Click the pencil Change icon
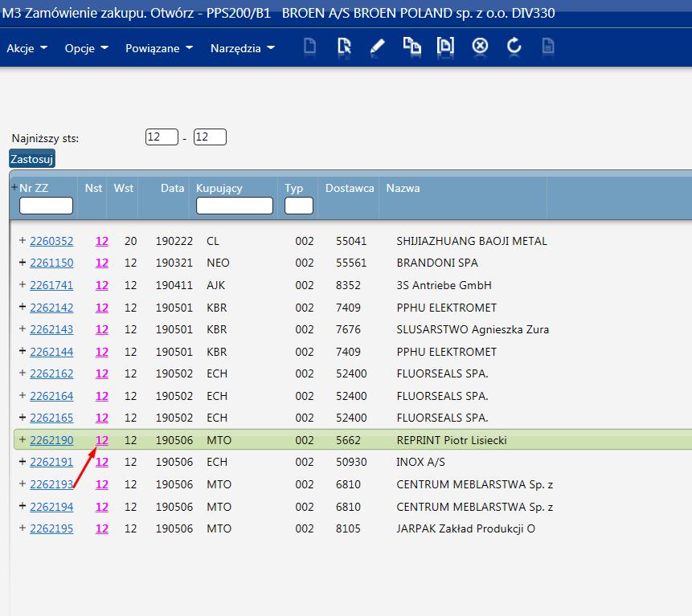 377,47
